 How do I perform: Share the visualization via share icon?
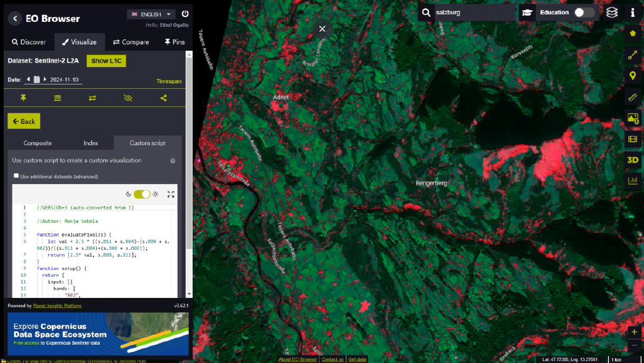(164, 98)
